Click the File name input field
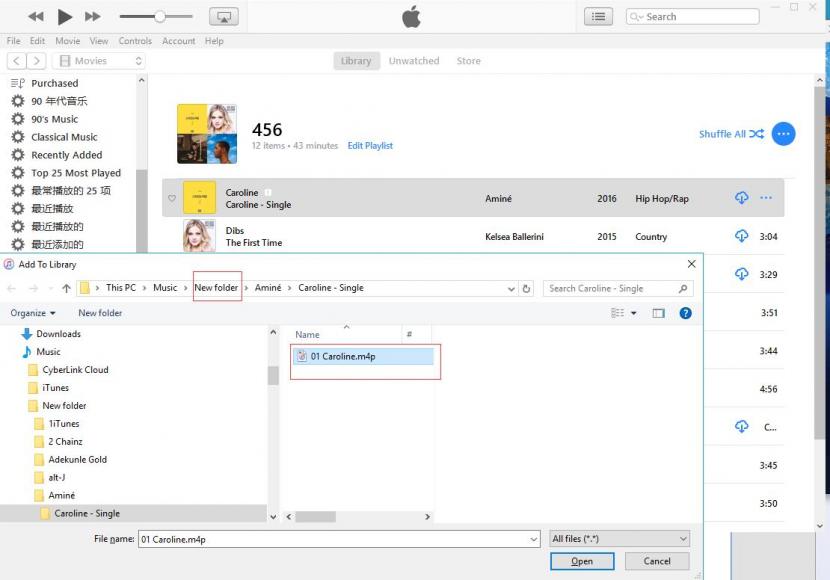Image resolution: width=830 pixels, height=580 pixels. pyautogui.click(x=339, y=539)
